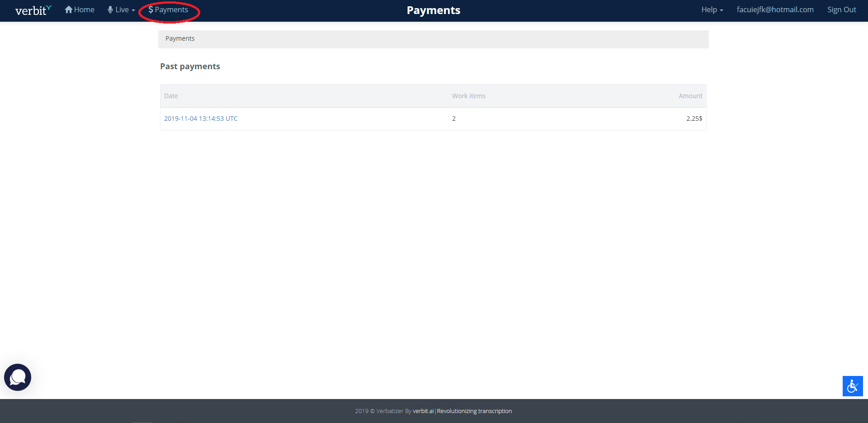868x423 pixels.
Task: Click the Payments breadcrumb bar
Action: click(179, 38)
